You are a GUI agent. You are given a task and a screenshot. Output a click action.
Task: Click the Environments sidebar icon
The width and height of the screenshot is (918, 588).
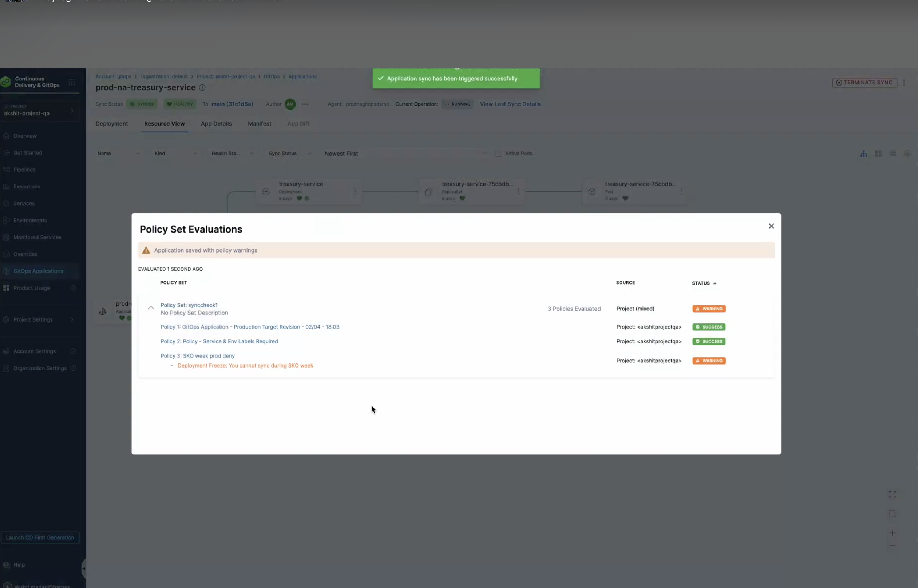pos(6,220)
